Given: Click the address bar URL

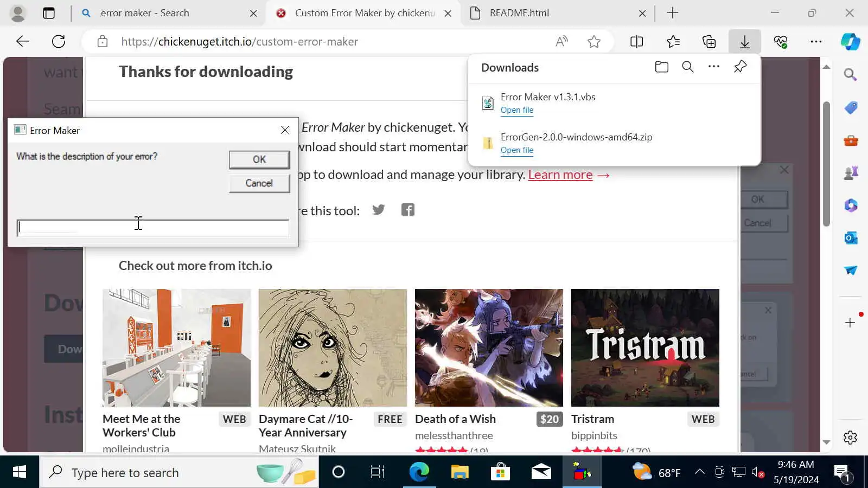Looking at the screenshot, I should pyautogui.click(x=240, y=42).
